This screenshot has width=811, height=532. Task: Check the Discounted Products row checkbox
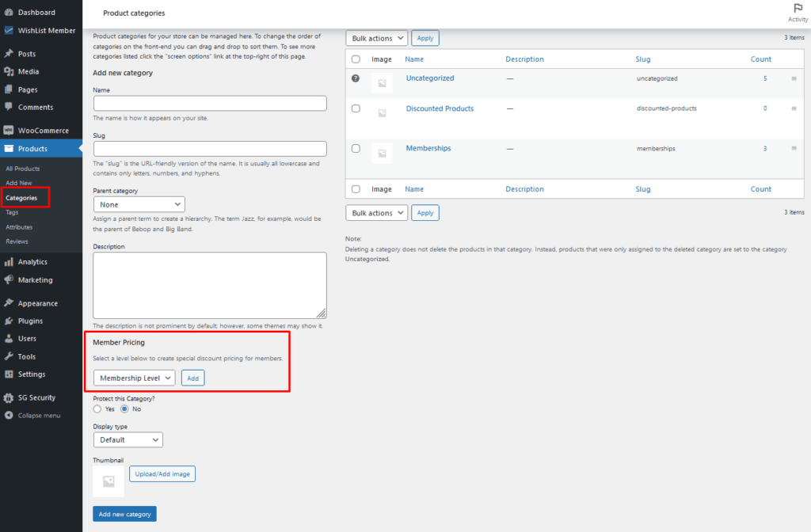(356, 108)
